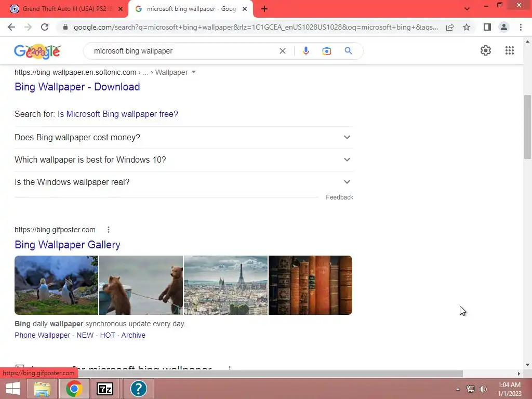Open the bears wallpaper thumbnail
Viewport: 532px width, 399px height.
pyautogui.click(x=141, y=285)
